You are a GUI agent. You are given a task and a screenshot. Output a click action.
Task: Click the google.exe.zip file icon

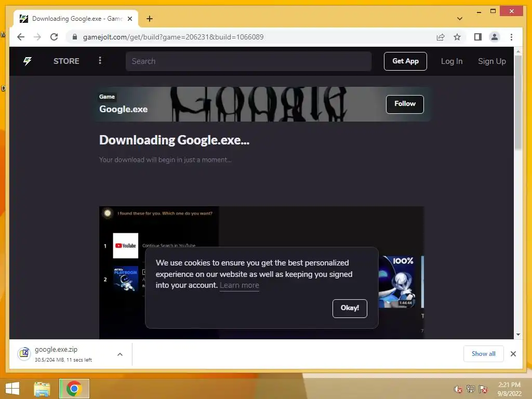pyautogui.click(x=24, y=354)
